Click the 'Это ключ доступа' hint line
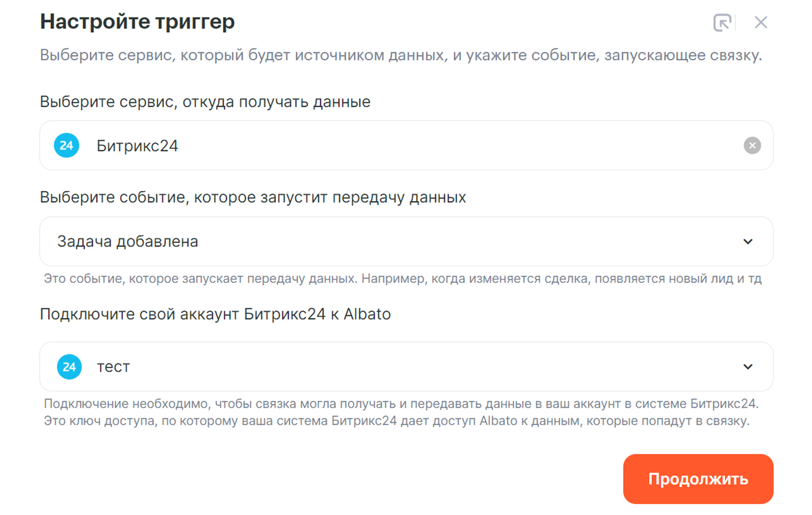 [x=396, y=421]
